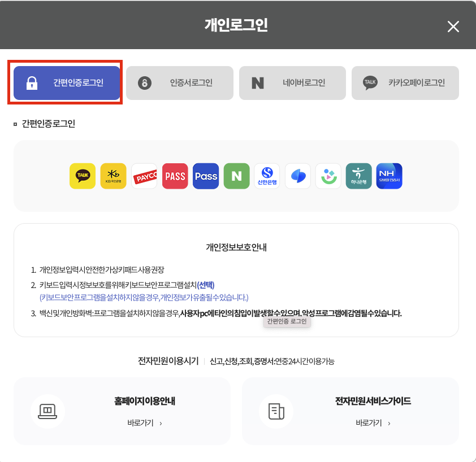476x462 pixels.
Task: Select NH모바일인증서 certification icon
Action: pyautogui.click(x=390, y=176)
